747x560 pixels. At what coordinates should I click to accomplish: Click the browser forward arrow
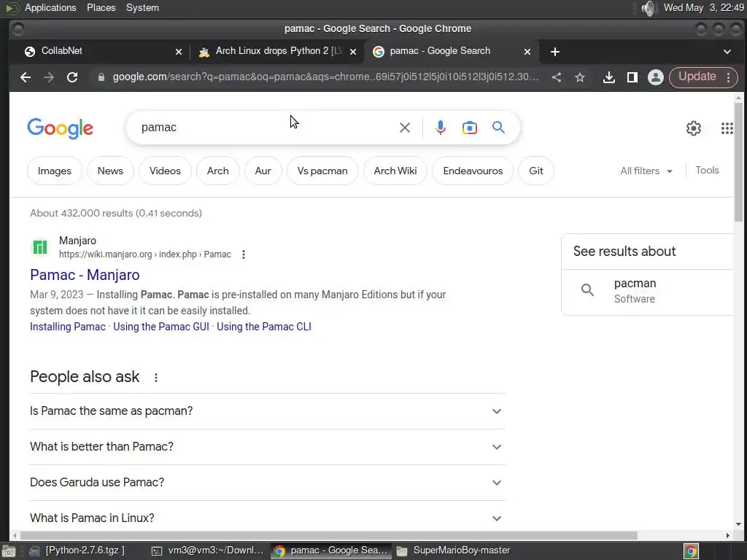point(49,77)
